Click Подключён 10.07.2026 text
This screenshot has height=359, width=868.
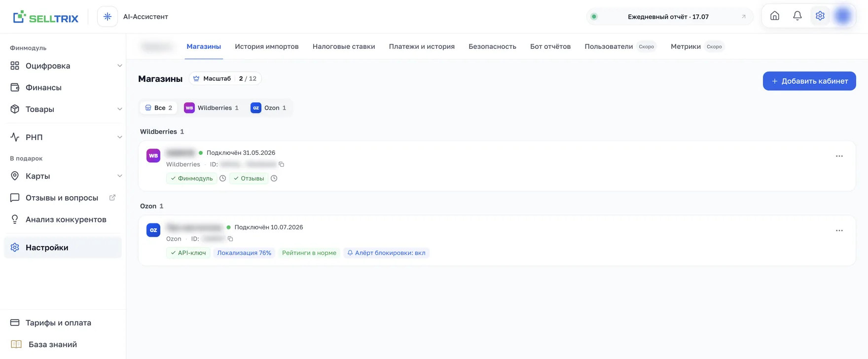269,227
